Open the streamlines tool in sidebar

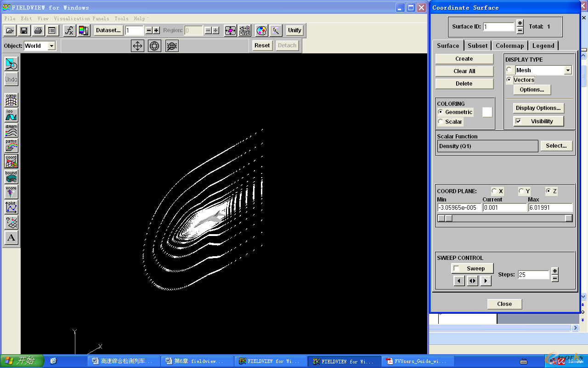[11, 130]
